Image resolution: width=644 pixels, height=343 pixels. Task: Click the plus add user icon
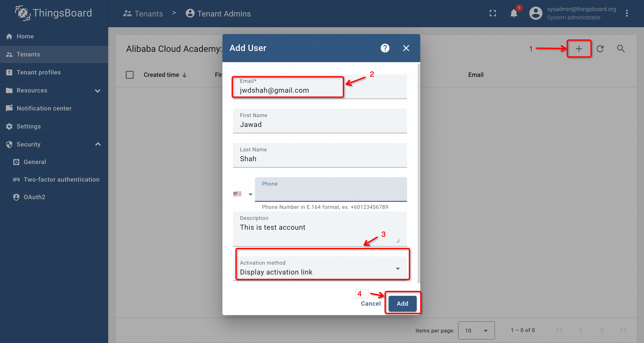[579, 49]
